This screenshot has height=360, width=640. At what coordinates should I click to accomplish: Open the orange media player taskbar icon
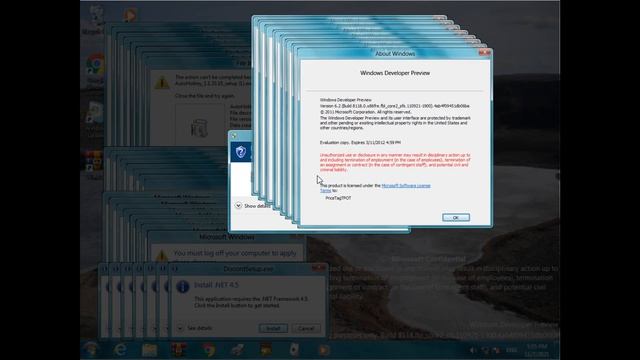click(x=324, y=350)
